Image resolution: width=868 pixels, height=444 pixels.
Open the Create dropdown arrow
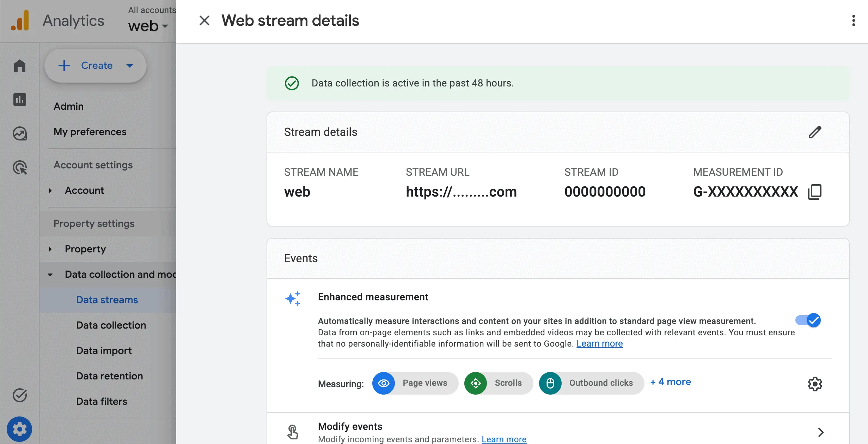click(130, 66)
